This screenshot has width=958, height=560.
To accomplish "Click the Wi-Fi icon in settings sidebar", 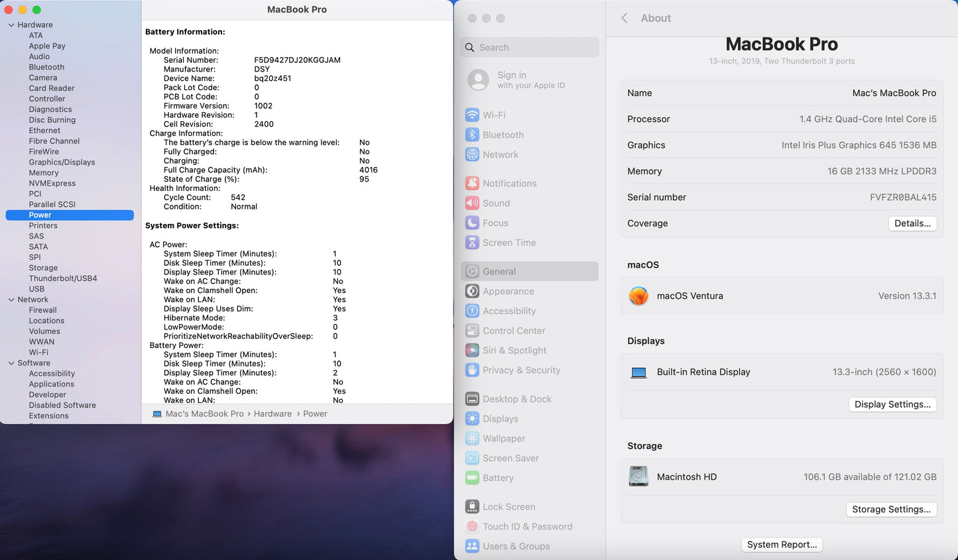I will [472, 115].
